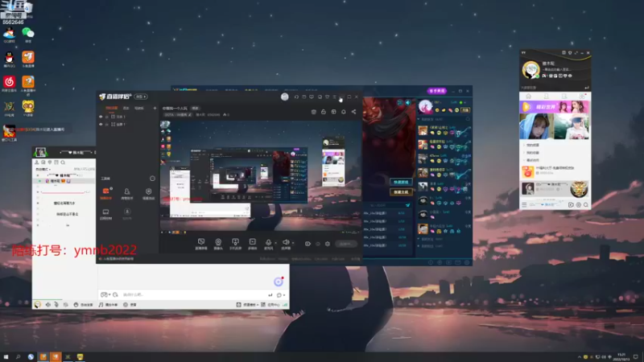This screenshot has width=644, height=362.
Task: Open the home tab in YY main window
Action: pyautogui.click(x=529, y=96)
